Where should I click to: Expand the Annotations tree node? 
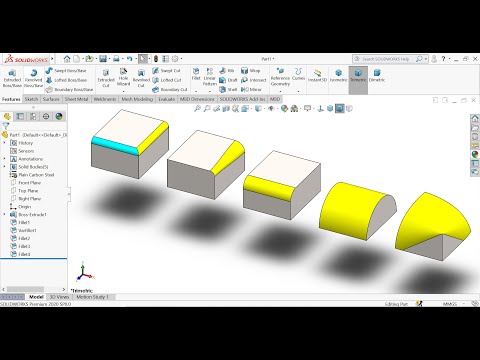[5, 159]
